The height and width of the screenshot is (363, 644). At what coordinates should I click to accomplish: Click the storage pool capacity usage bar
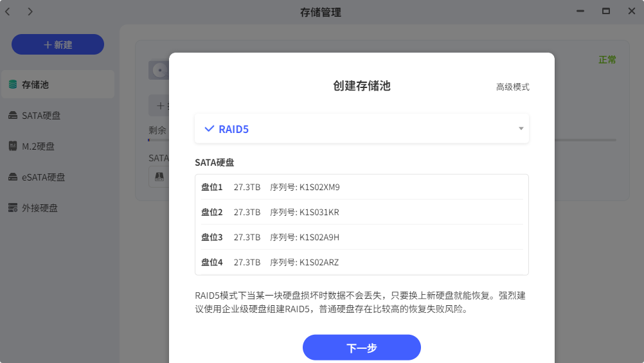pos(585,140)
